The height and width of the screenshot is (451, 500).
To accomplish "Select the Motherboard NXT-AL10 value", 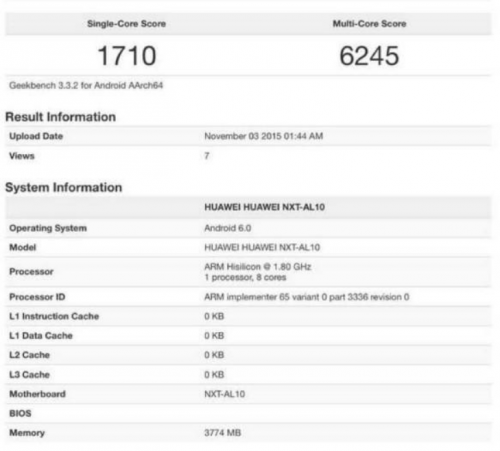I will (x=224, y=394).
